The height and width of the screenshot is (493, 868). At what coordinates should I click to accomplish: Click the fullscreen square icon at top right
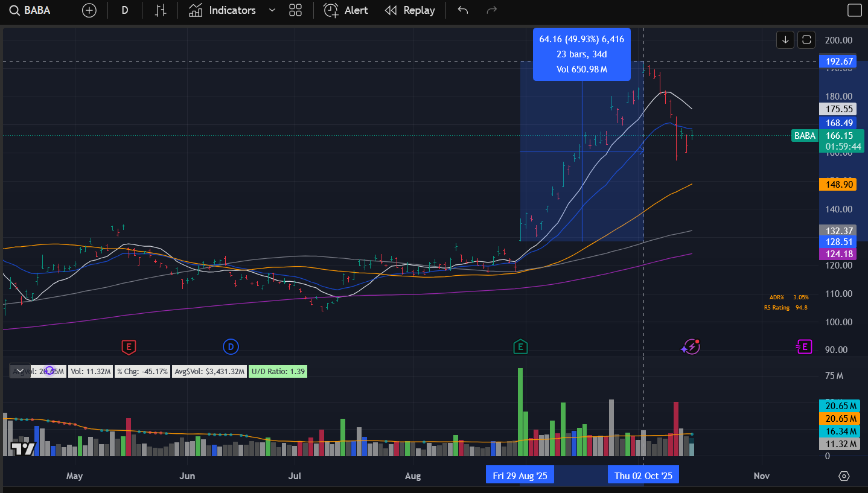[x=855, y=10]
